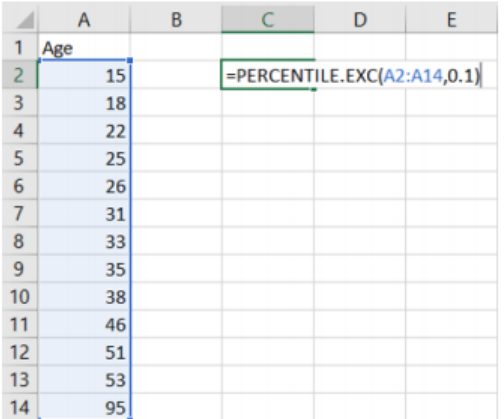Click the select-all corner triangle
This screenshot has height=419, width=504.
25,20
